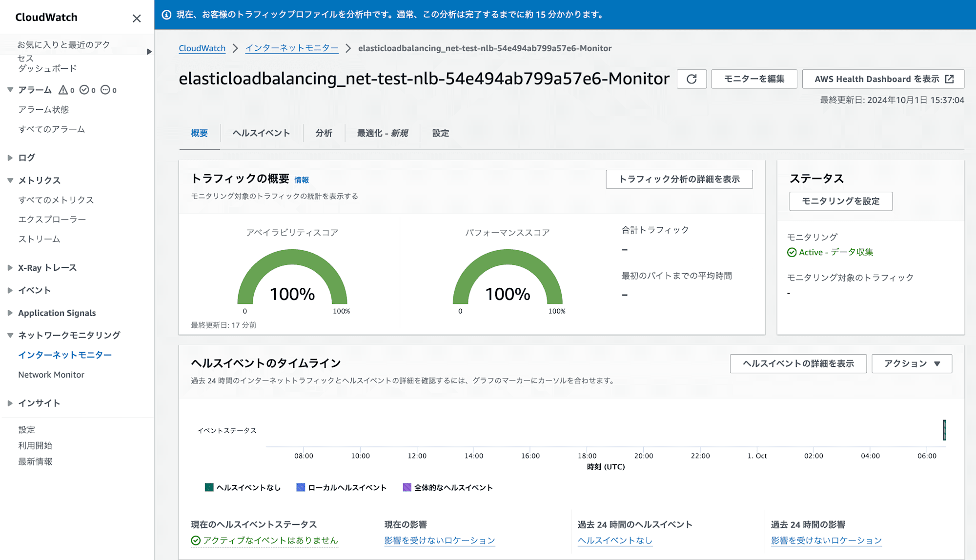Close the CloudWatch navigation sidebar
The image size is (976, 560).
(x=137, y=18)
